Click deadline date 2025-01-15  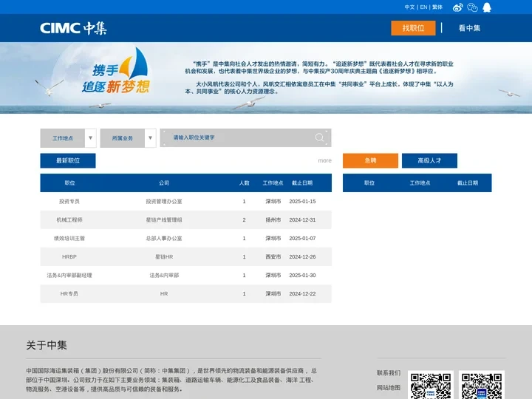coord(302,201)
